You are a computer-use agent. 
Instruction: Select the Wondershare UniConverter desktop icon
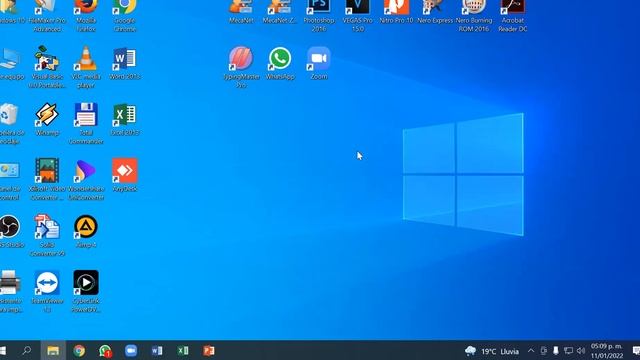[86, 179]
